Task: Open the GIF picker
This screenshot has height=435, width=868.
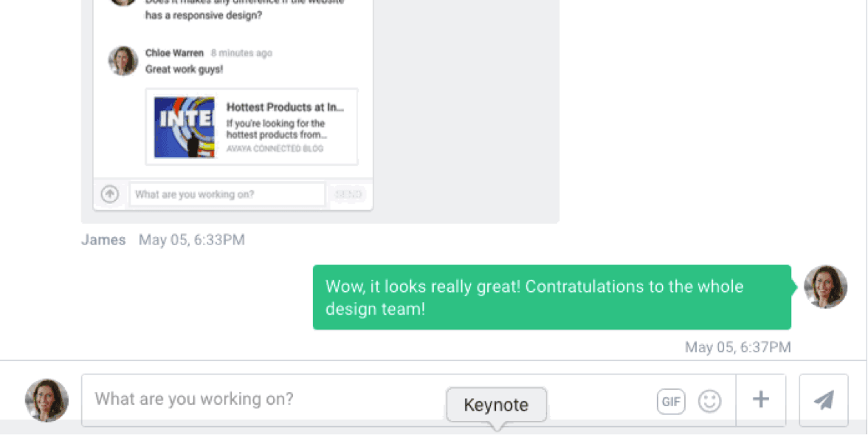Action: 671,401
